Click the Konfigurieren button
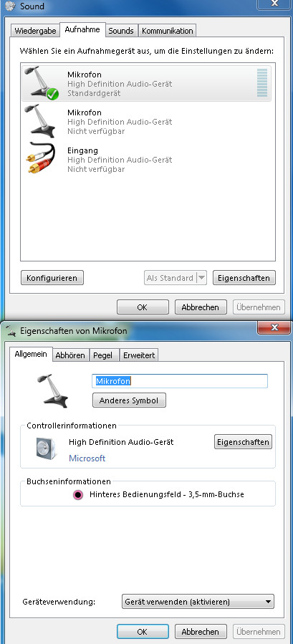 tap(52, 278)
